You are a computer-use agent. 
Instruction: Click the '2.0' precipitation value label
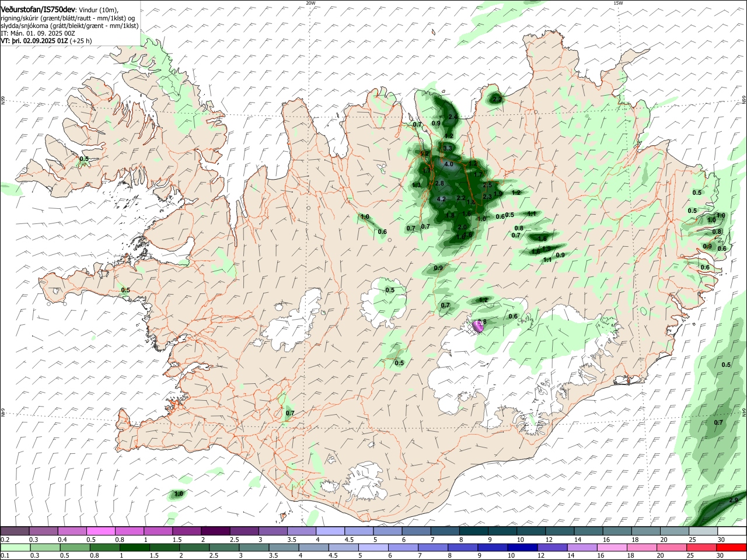click(x=462, y=227)
